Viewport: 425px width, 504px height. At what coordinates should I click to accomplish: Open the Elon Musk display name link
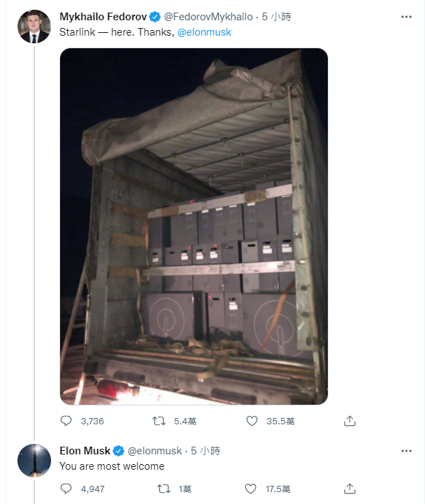[85, 451]
